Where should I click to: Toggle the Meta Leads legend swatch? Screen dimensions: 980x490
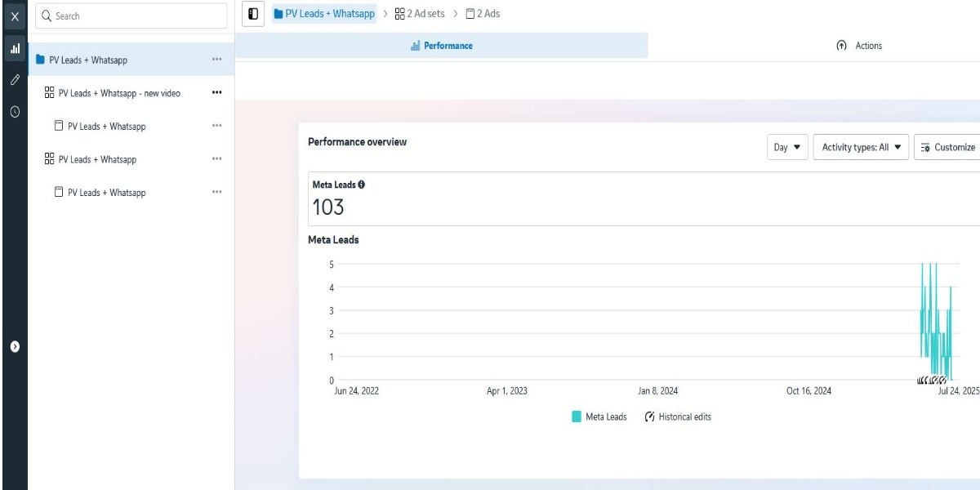[x=577, y=416]
